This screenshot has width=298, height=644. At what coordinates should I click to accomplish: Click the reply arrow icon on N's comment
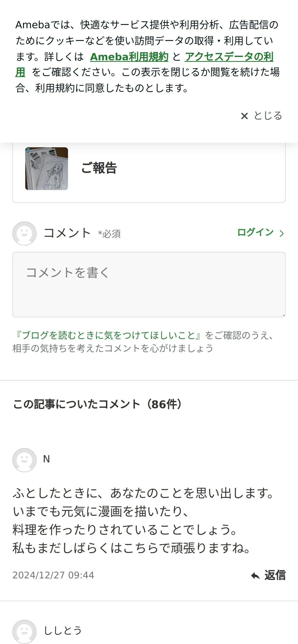click(255, 576)
